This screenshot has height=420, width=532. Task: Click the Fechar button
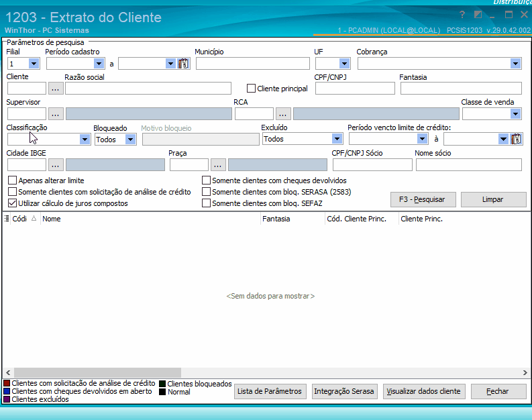click(498, 392)
